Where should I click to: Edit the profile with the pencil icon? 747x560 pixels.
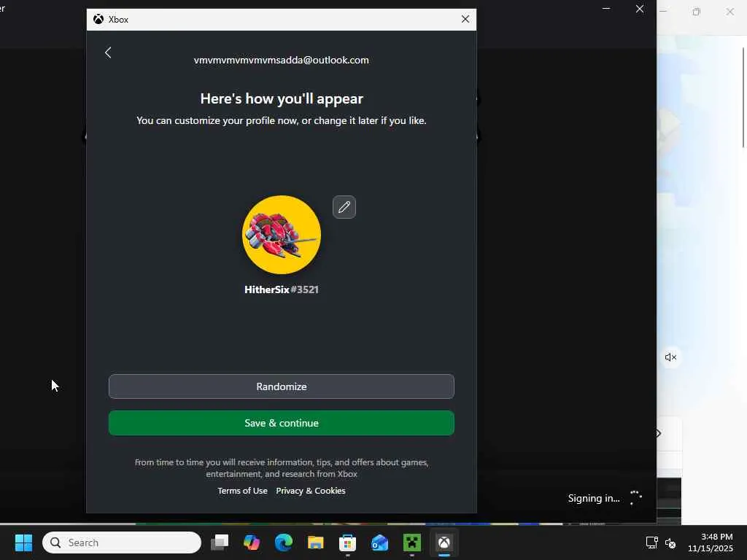pyautogui.click(x=344, y=207)
